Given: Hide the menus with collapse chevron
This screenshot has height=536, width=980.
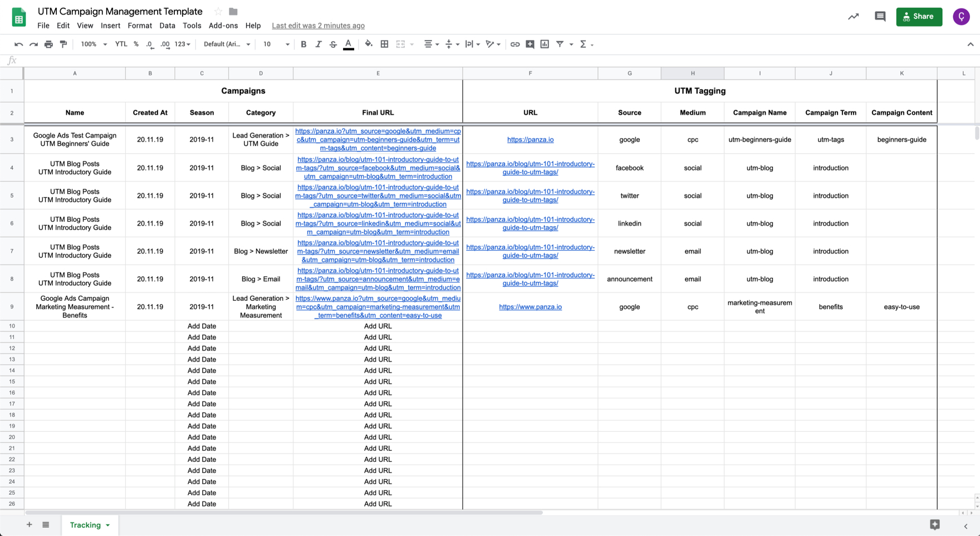Looking at the screenshot, I should pyautogui.click(x=971, y=44).
